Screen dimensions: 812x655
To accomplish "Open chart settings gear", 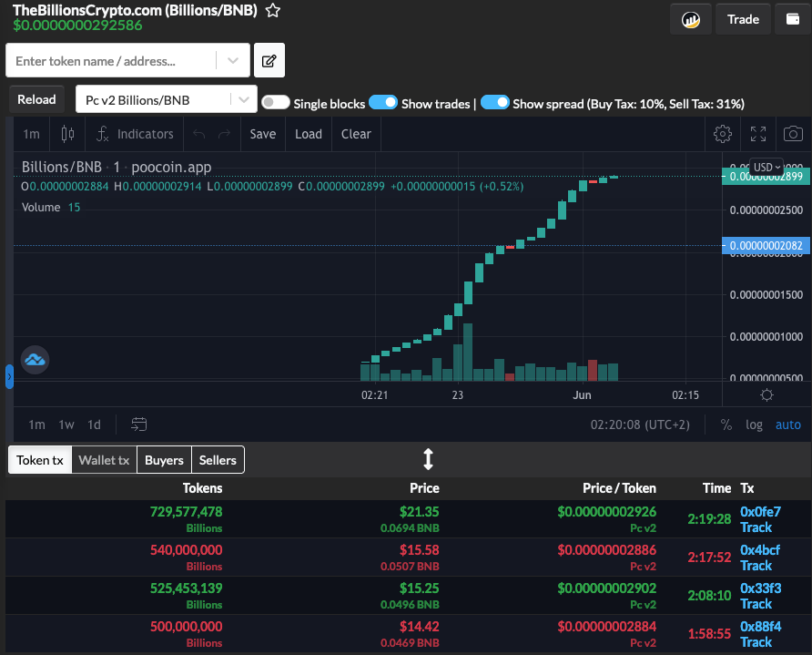I will pos(723,134).
